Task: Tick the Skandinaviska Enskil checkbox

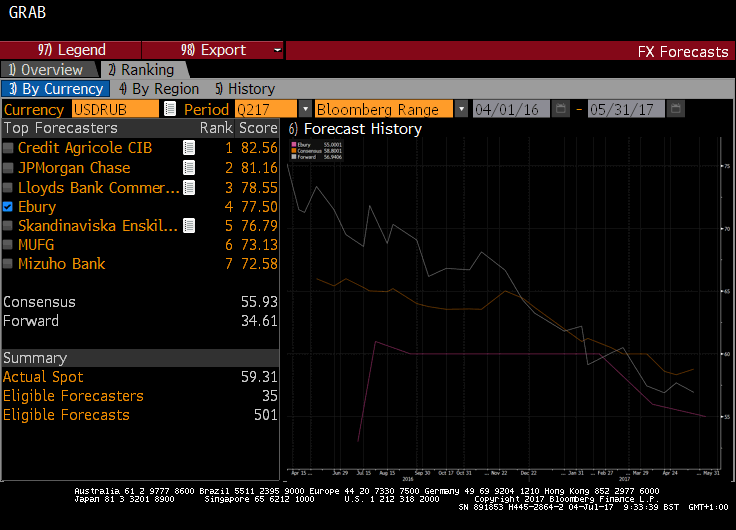Action: tap(8, 226)
